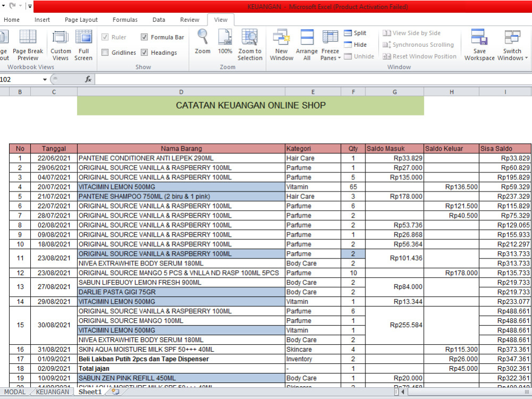Open a New Window
The image size is (532, 399).
coord(281,45)
